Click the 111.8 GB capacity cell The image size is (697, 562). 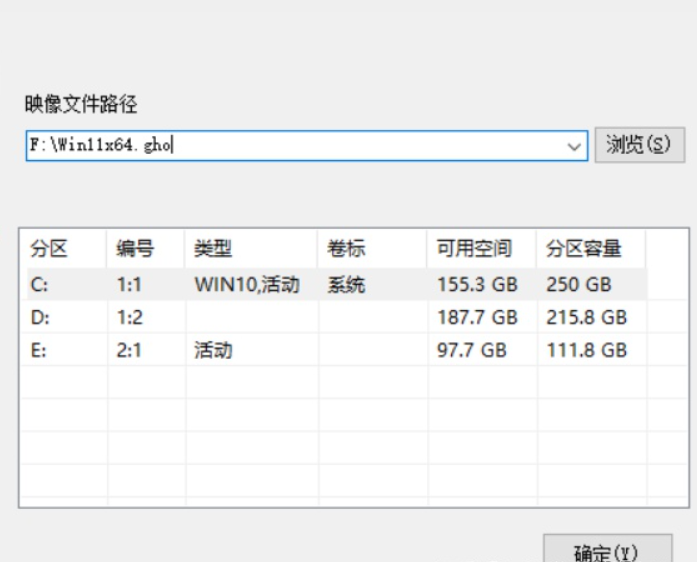point(586,350)
